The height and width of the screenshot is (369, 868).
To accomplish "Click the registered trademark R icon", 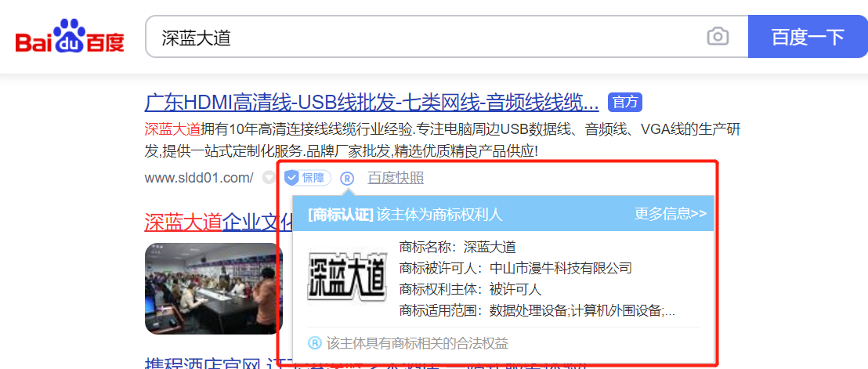I will [x=347, y=178].
